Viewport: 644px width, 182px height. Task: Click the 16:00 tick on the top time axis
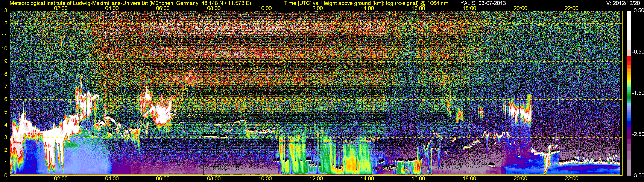point(418,8)
